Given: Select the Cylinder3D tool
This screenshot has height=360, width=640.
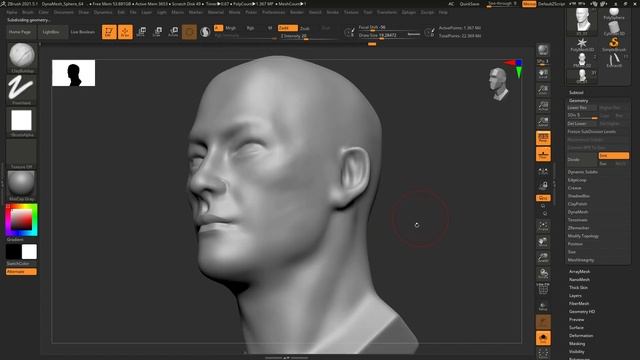Looking at the screenshot, I should click(x=614, y=29).
